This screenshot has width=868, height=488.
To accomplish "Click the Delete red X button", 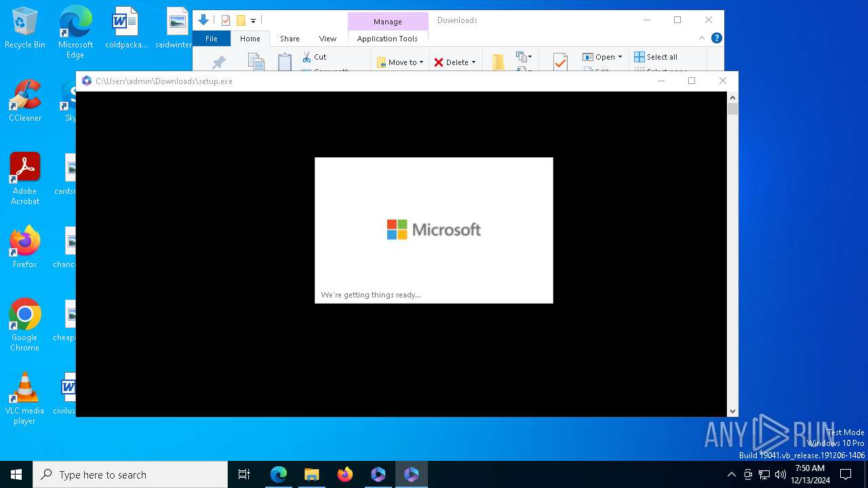I will click(x=439, y=62).
